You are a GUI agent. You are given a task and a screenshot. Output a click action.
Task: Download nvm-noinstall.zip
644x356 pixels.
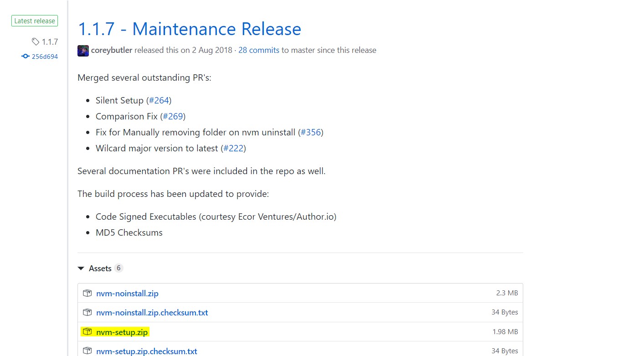(x=127, y=294)
